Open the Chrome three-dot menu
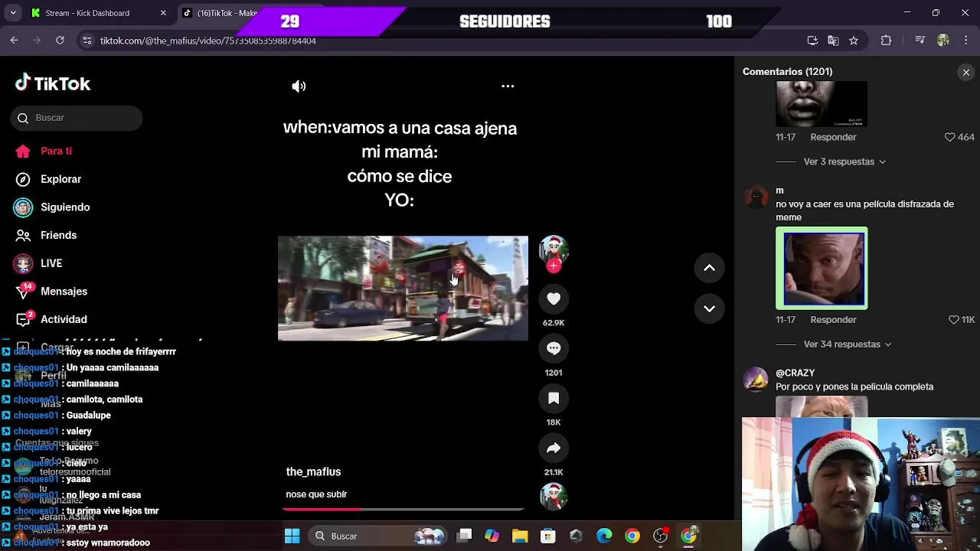The image size is (980, 551). [x=965, y=41]
